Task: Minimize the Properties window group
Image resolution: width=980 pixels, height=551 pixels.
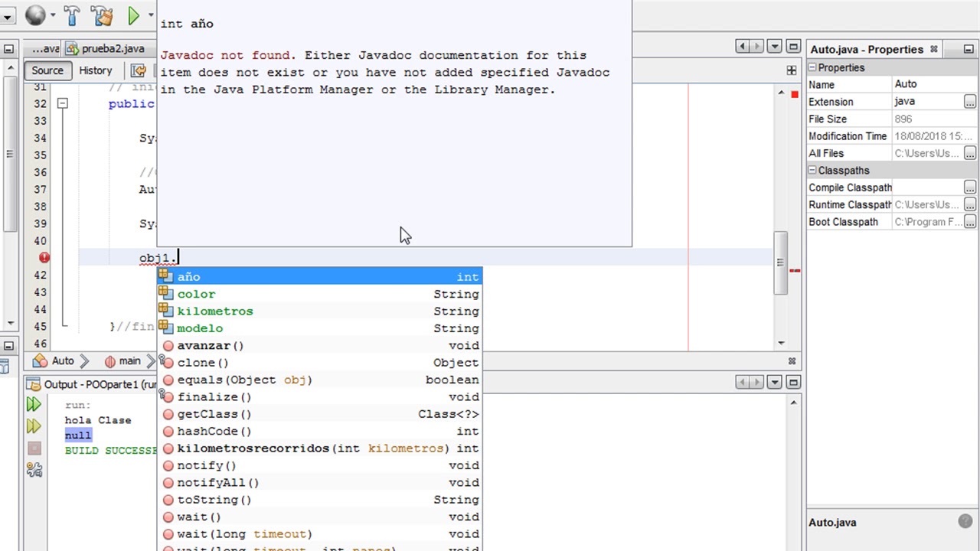Action: tap(969, 49)
